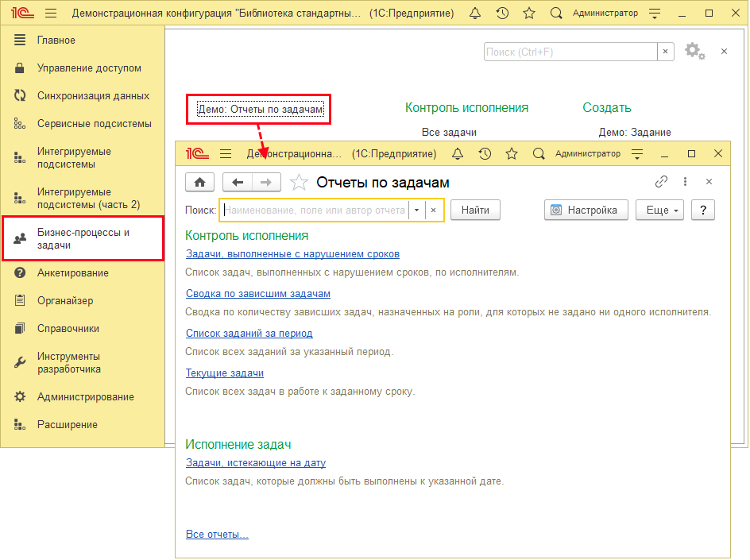Click the favorites star in the front window title bar

(512, 153)
